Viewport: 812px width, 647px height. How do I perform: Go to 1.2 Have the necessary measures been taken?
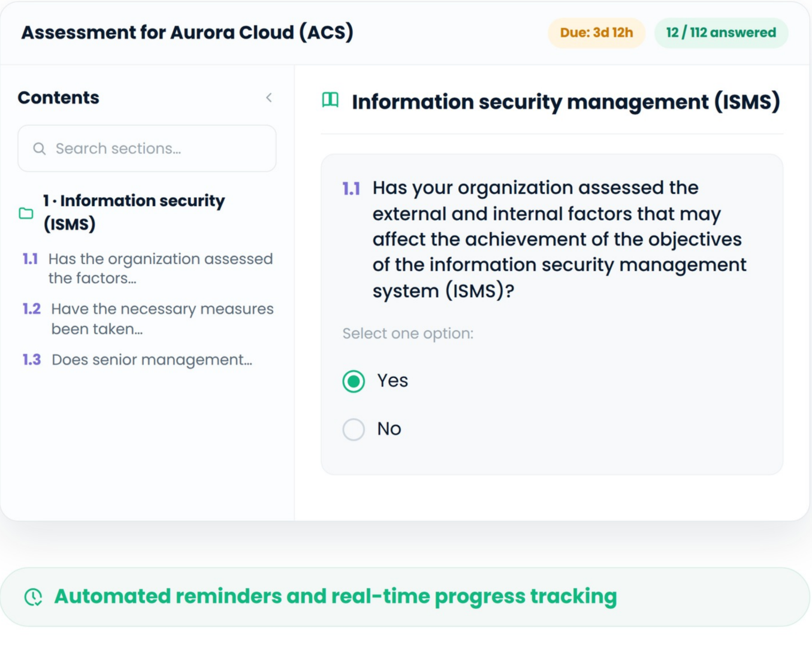(x=148, y=319)
